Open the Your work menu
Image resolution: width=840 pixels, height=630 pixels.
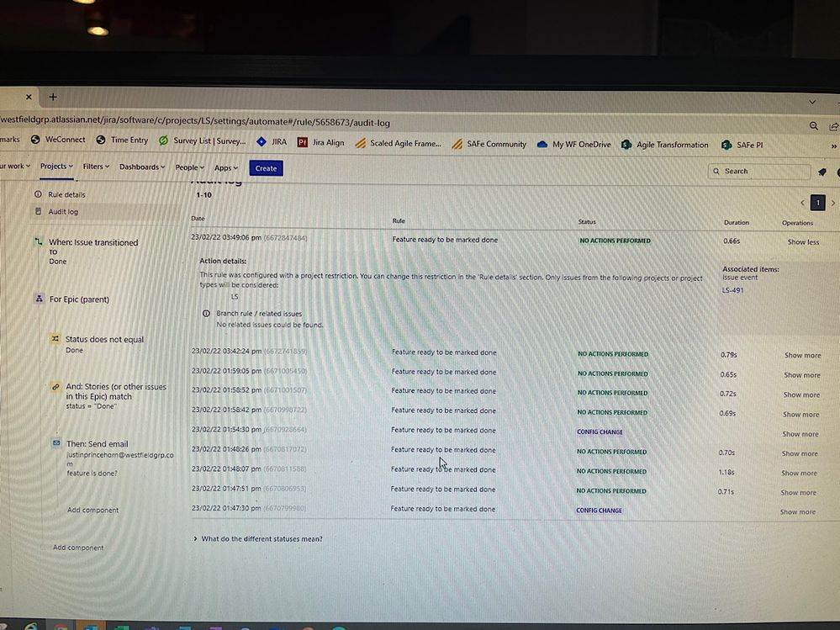[x=15, y=166]
